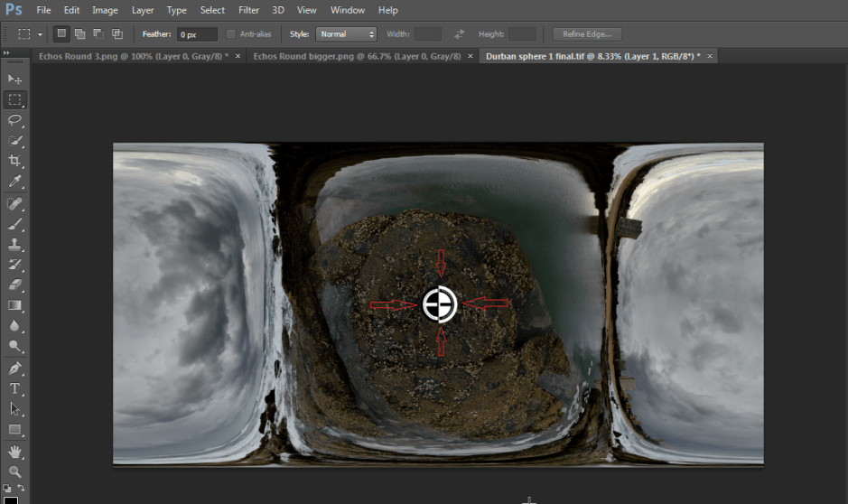Viewport: 848px width, 504px height.
Task: Open the Style dropdown set to Normal
Action: pos(346,34)
